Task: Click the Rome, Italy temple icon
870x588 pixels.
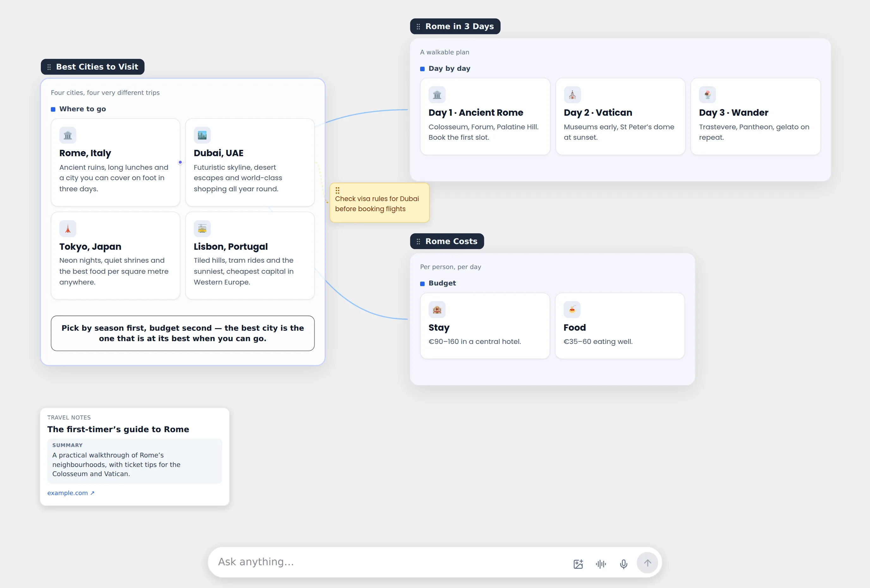Action: coord(68,135)
